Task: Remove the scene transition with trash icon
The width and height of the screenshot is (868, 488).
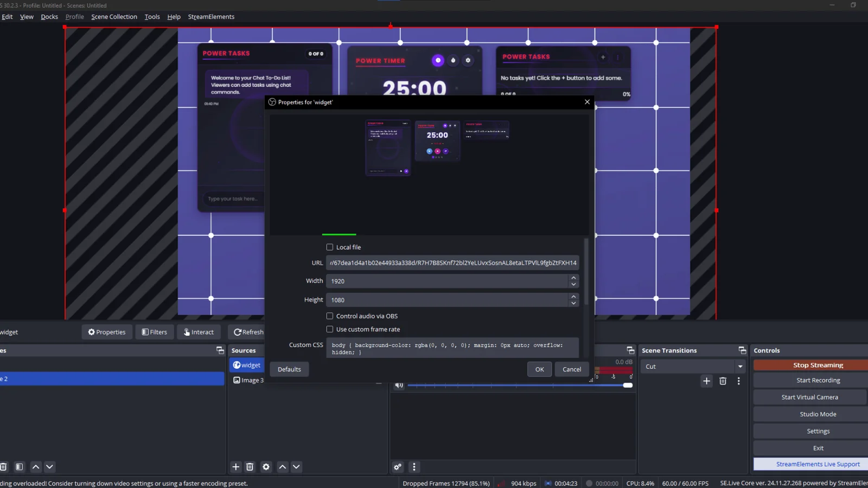Action: tap(723, 381)
